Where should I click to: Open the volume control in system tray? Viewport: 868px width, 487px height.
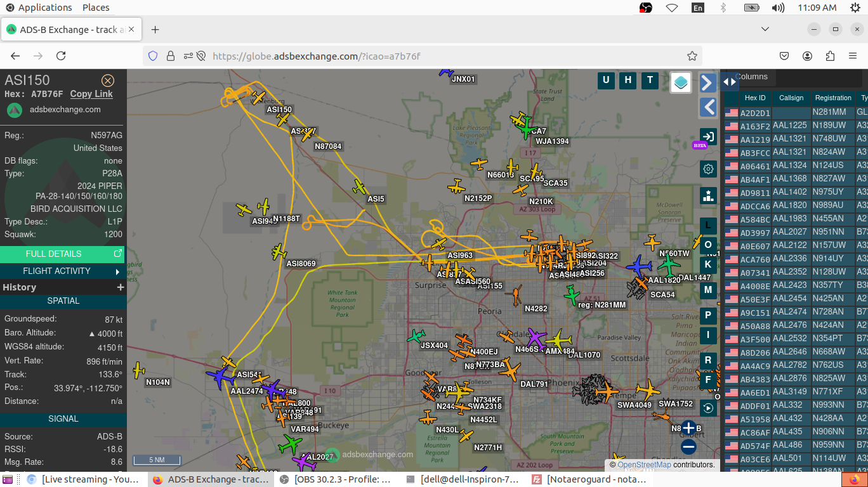pyautogui.click(x=778, y=8)
